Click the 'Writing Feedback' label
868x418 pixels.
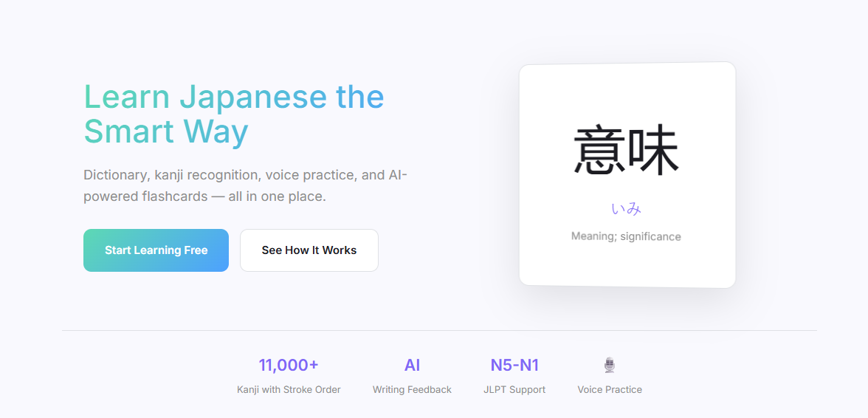[412, 390]
